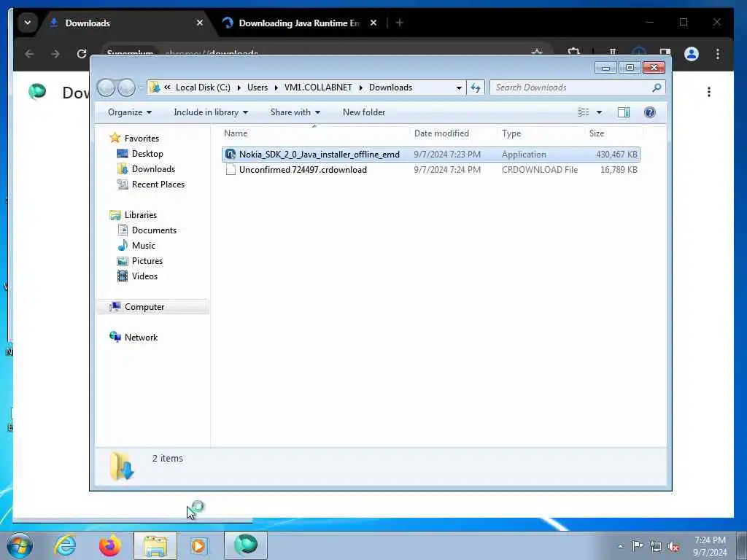
Task: Open the Videos library
Action: 144,276
